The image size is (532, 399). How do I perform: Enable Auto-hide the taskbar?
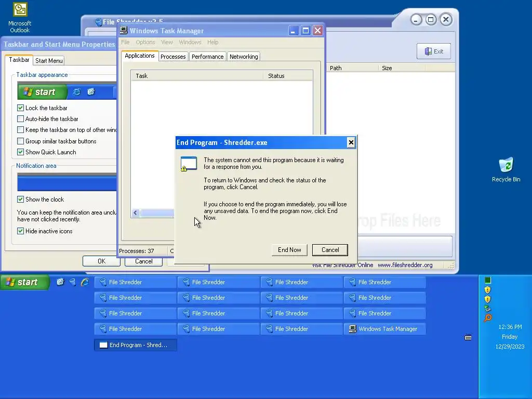tap(20, 119)
